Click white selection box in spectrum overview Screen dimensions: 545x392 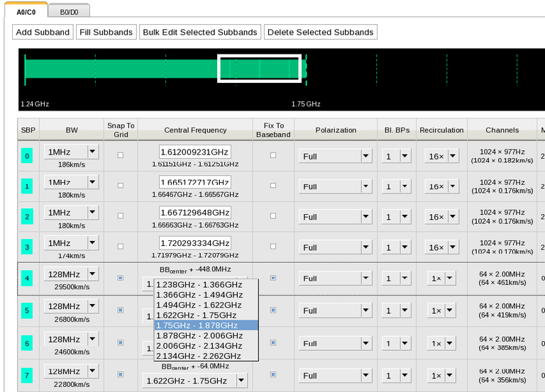(x=259, y=69)
